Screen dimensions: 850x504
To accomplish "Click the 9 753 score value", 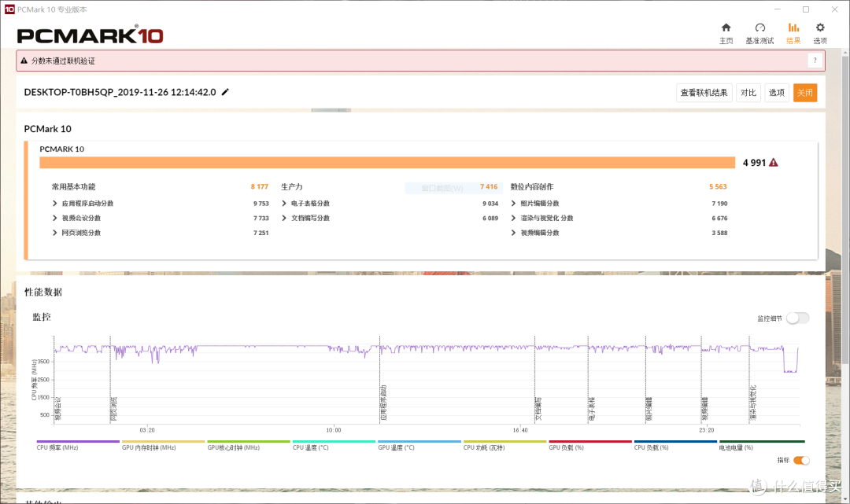I will [x=261, y=204].
